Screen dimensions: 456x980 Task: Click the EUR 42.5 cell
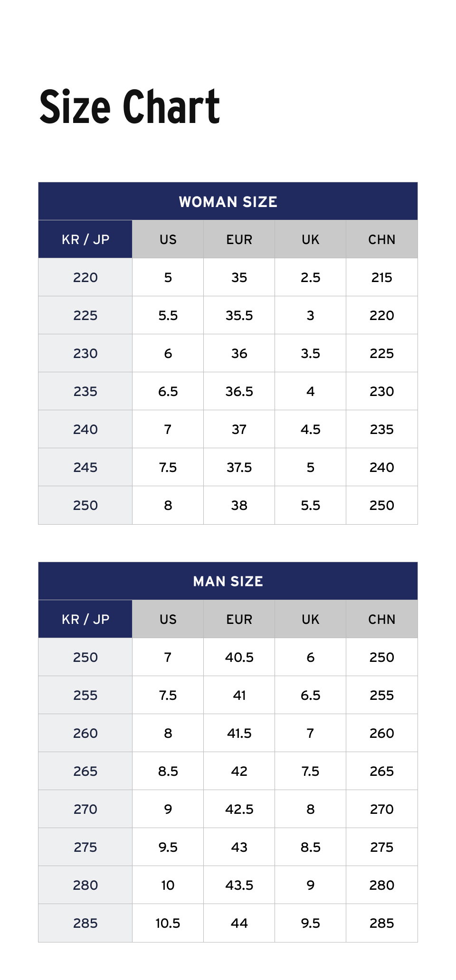(239, 809)
